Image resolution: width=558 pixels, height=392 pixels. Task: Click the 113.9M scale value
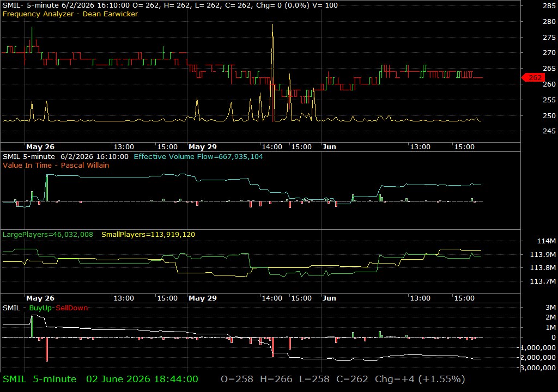tap(543, 254)
